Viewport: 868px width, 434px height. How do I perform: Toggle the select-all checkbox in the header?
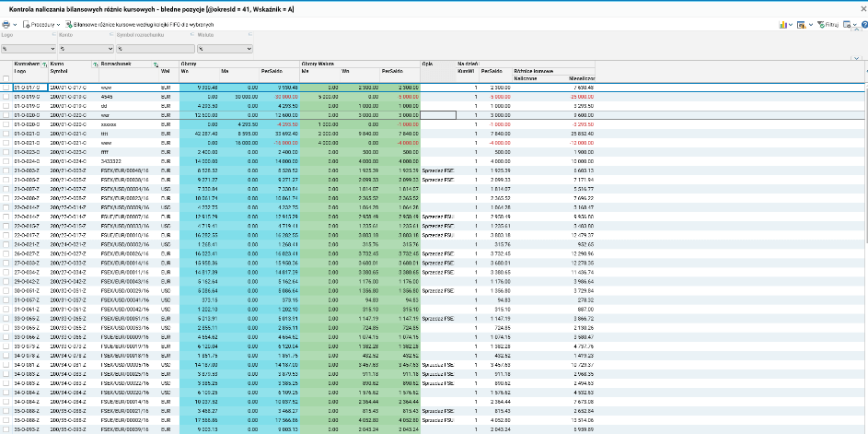click(6, 77)
